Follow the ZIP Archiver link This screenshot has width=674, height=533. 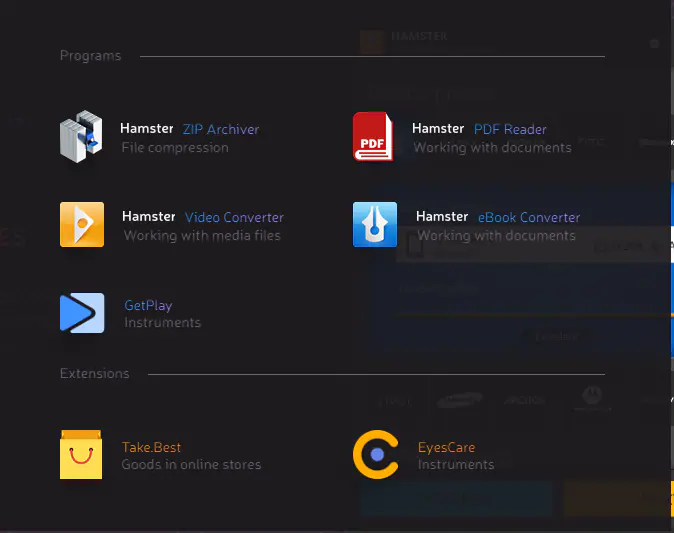click(x=221, y=129)
